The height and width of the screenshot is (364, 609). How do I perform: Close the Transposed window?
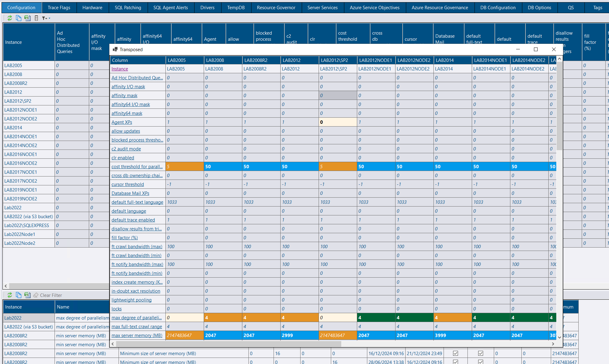(554, 49)
